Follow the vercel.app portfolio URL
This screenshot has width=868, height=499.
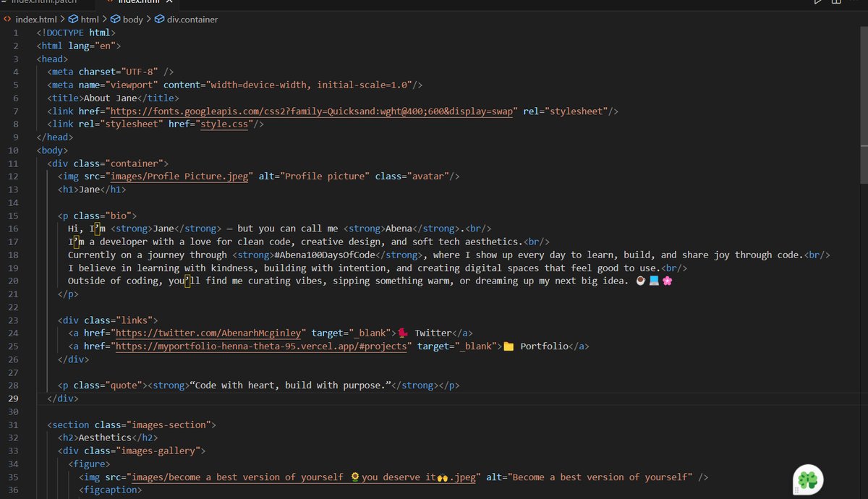[x=263, y=346]
